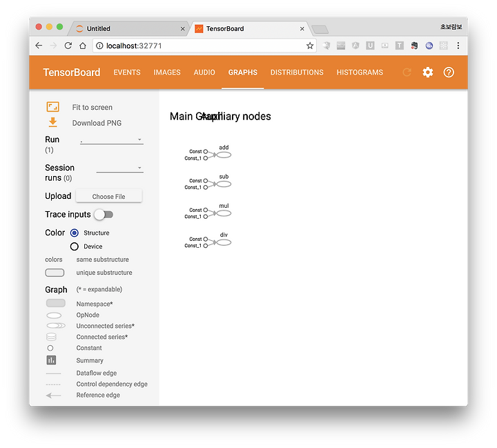Switch to the GRAPHS tab
The width and height of the screenshot is (497, 448).
point(243,72)
